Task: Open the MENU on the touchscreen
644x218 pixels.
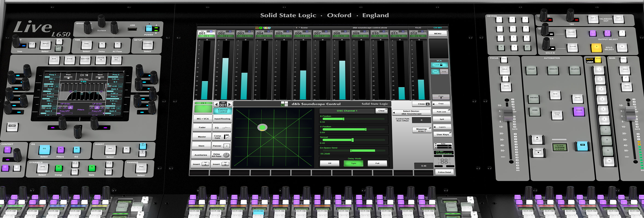Action: pos(437,34)
